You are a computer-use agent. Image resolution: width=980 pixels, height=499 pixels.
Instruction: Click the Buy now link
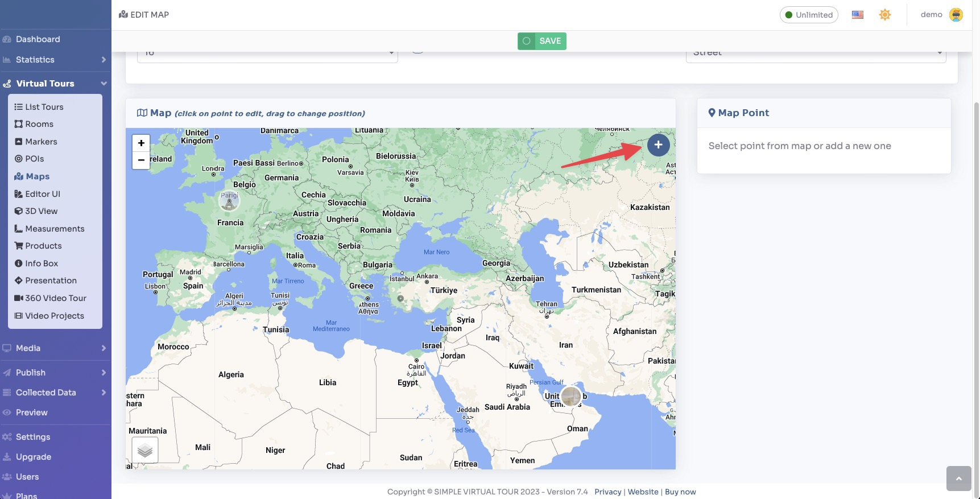(680, 492)
